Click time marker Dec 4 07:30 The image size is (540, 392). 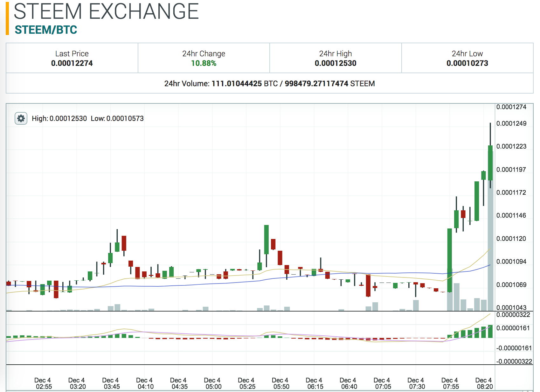coord(416,383)
